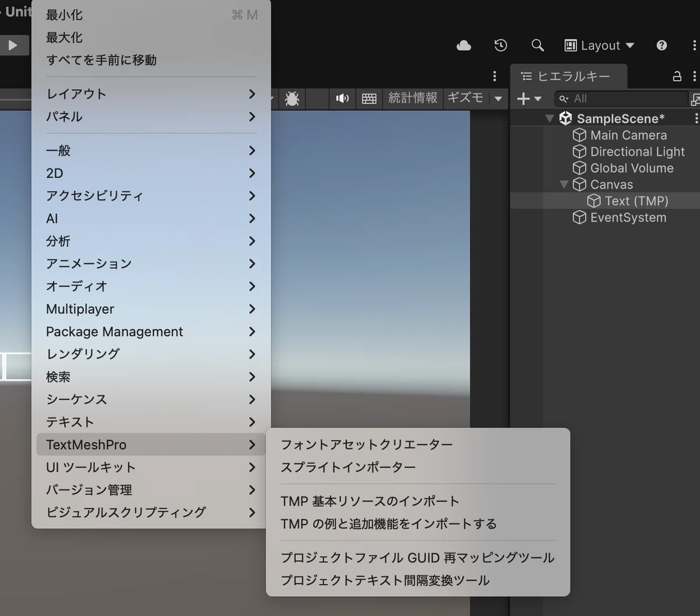Toggle the 統計情報 stats button
The width and height of the screenshot is (700, 616).
pyautogui.click(x=413, y=98)
